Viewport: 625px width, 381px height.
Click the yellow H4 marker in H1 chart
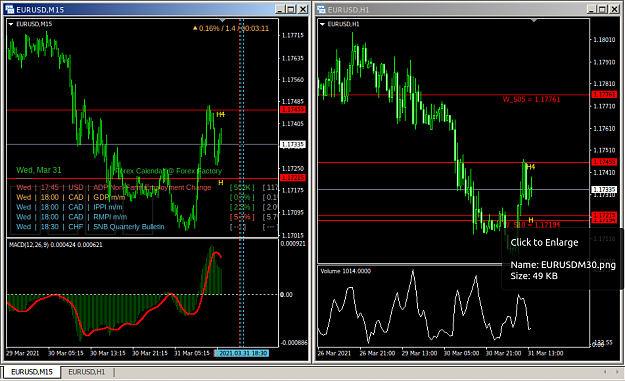tap(531, 167)
